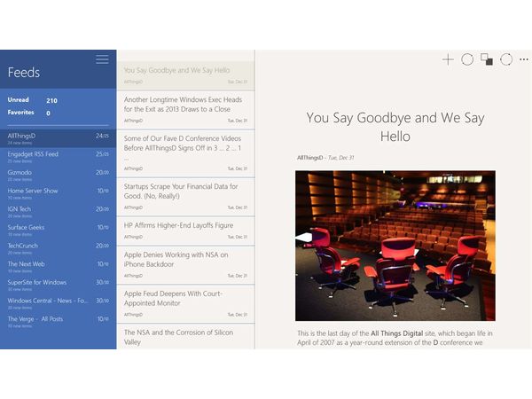532x399 pixels.
Task: Open 'The NSA and the Corrosion' article
Action: click(185, 337)
